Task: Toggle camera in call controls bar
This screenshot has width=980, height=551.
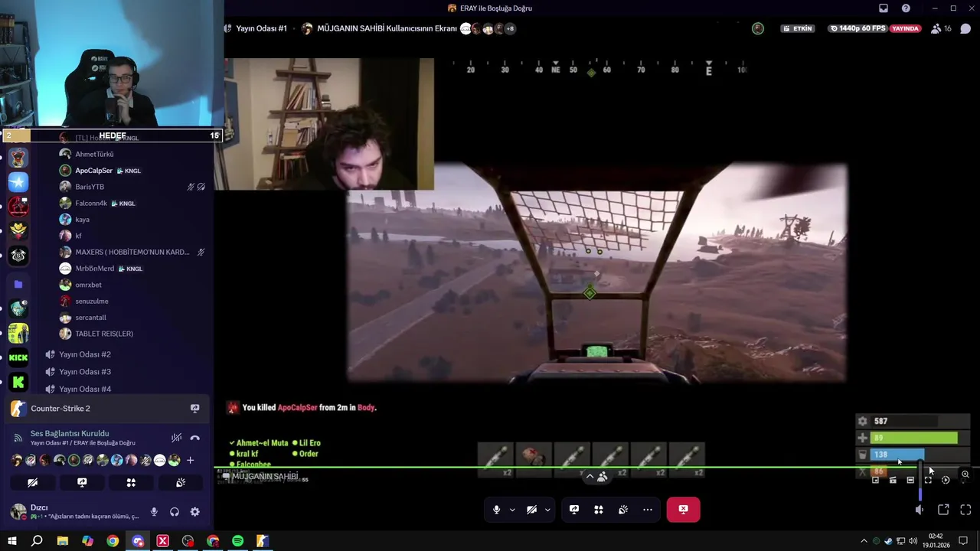Action: 531,510
